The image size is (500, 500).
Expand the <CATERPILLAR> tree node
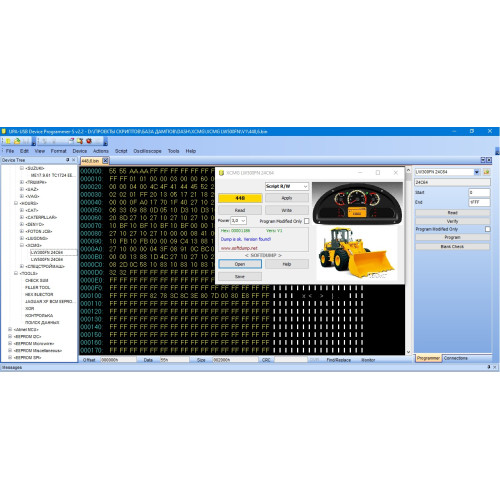coord(22,217)
